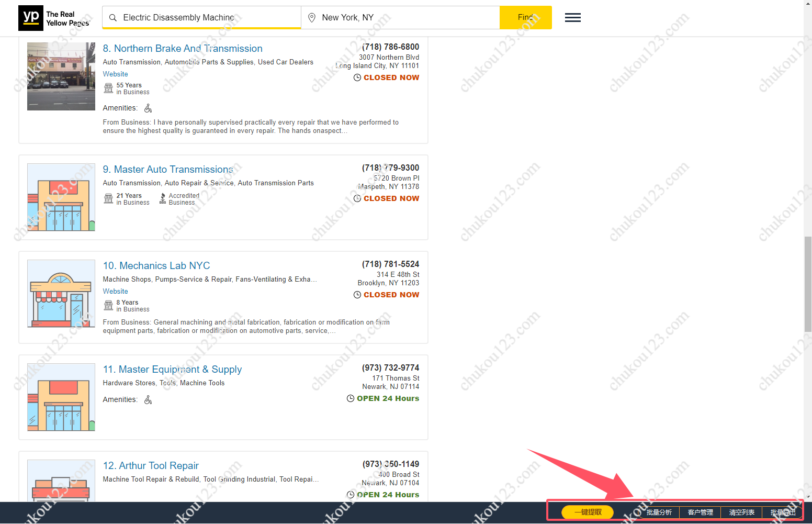Click phone number (718) 779-9300
This screenshot has width=812, height=524.
(x=390, y=168)
